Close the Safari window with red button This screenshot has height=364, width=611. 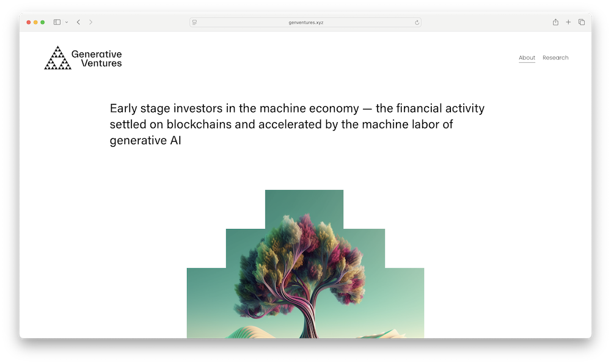pos(29,22)
